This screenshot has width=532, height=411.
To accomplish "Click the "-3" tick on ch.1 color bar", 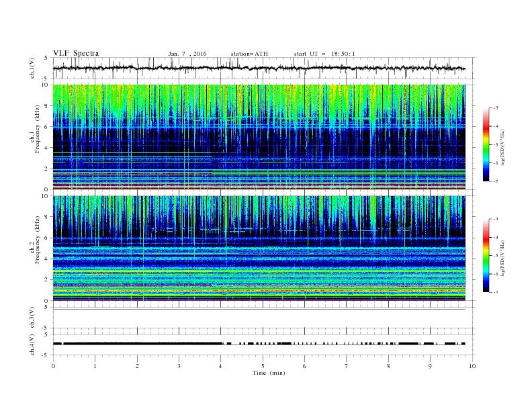I will click(x=496, y=108).
